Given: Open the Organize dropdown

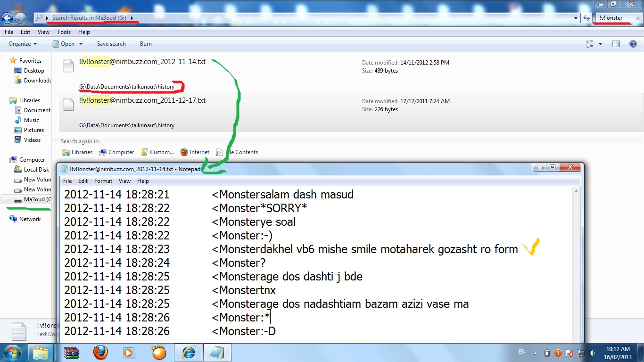Looking at the screenshot, I should (x=23, y=44).
